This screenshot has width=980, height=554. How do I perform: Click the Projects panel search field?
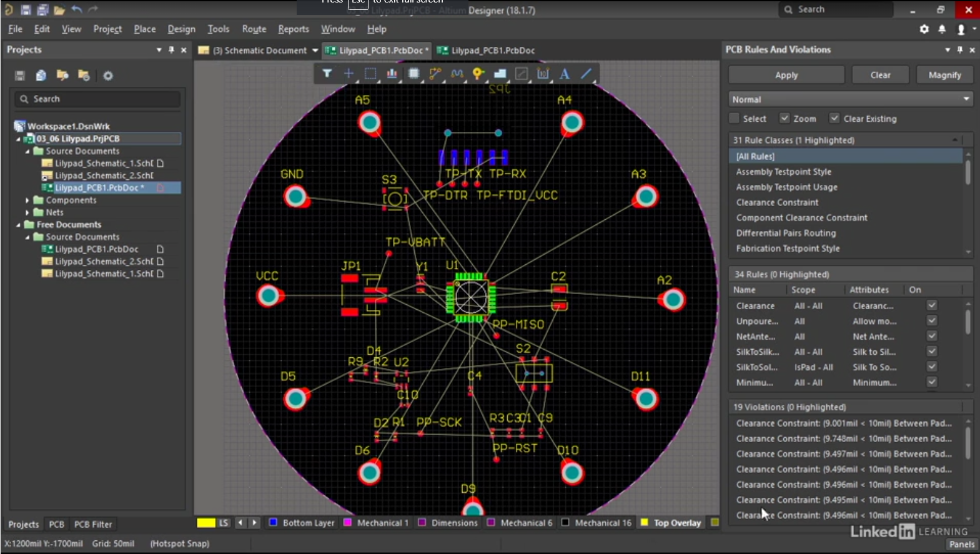pyautogui.click(x=97, y=99)
